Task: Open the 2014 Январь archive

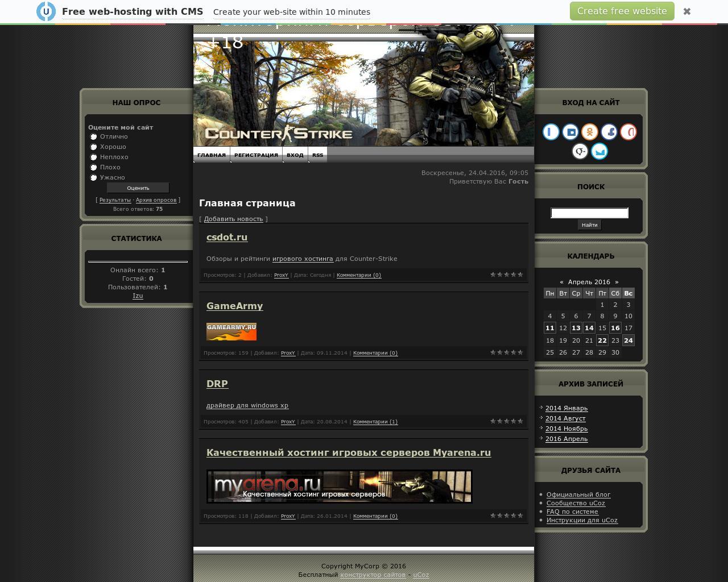Action: pyautogui.click(x=566, y=408)
